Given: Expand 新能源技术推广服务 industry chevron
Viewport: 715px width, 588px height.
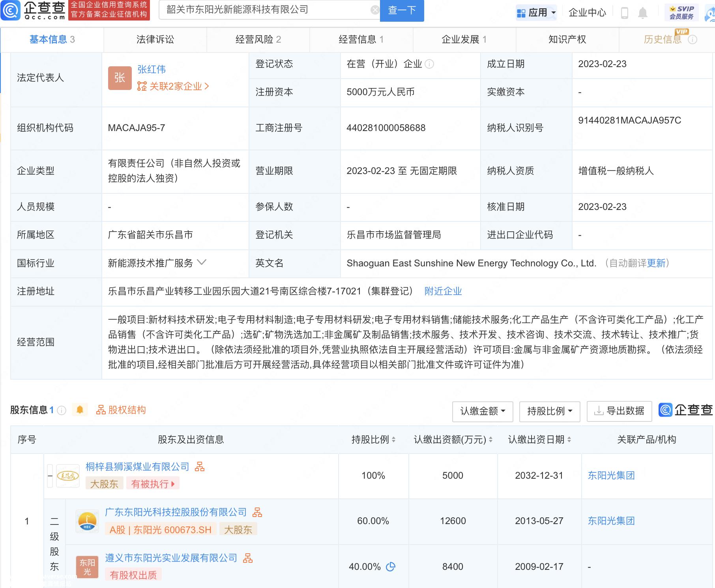Looking at the screenshot, I should tap(202, 262).
